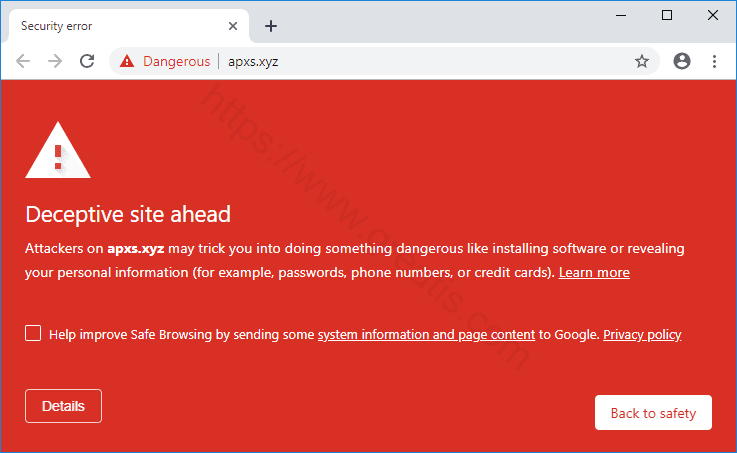Click the apxs.xyz address bar field
This screenshot has height=453, width=737.
[x=400, y=61]
